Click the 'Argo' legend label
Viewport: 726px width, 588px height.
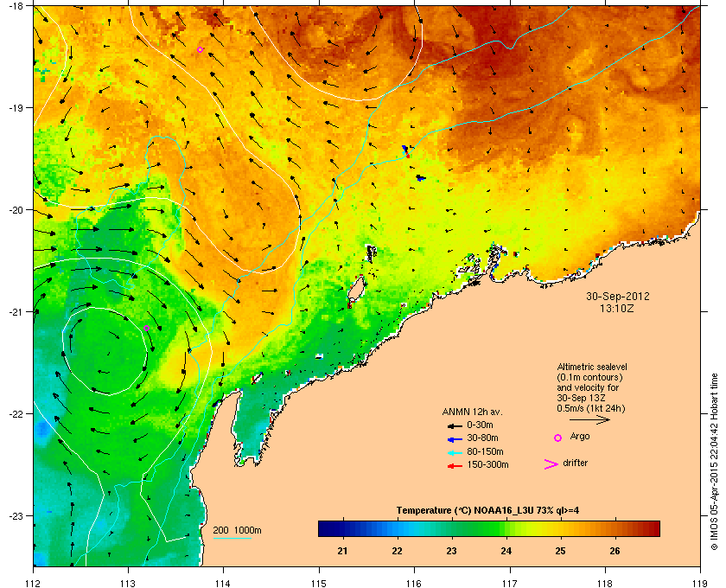pyautogui.click(x=580, y=436)
